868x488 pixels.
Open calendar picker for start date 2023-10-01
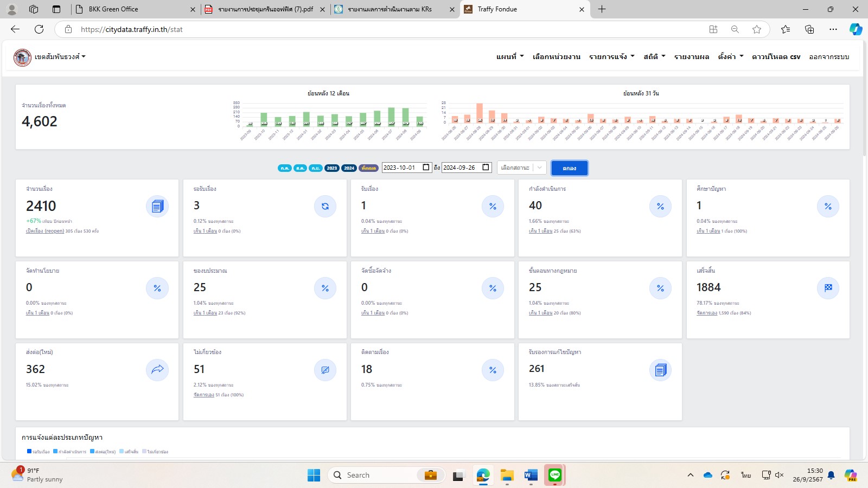426,168
